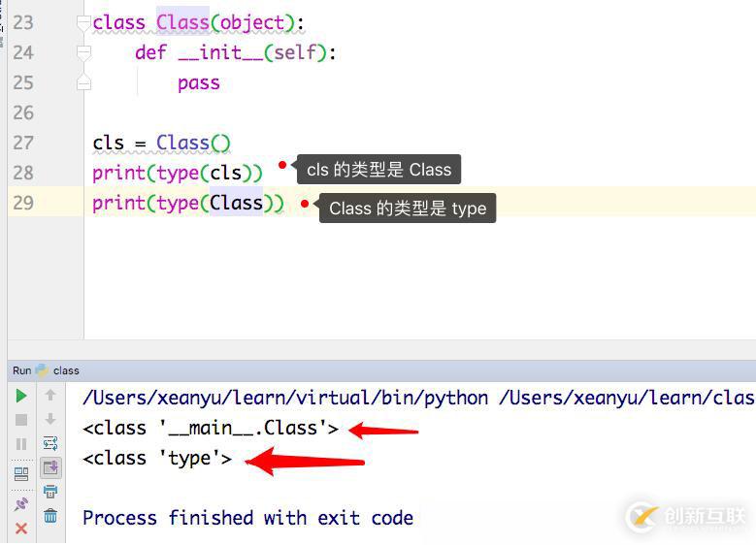Toggle soft-wrap output icon

(50, 443)
